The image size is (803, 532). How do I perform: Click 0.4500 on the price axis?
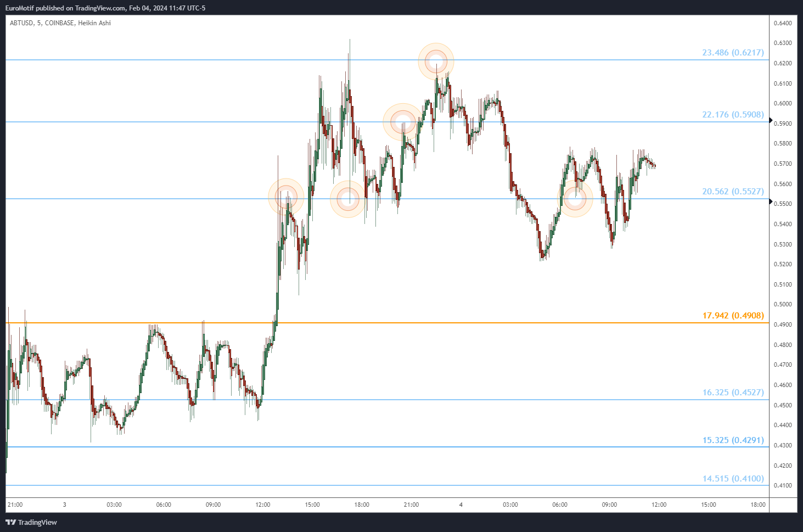point(783,405)
